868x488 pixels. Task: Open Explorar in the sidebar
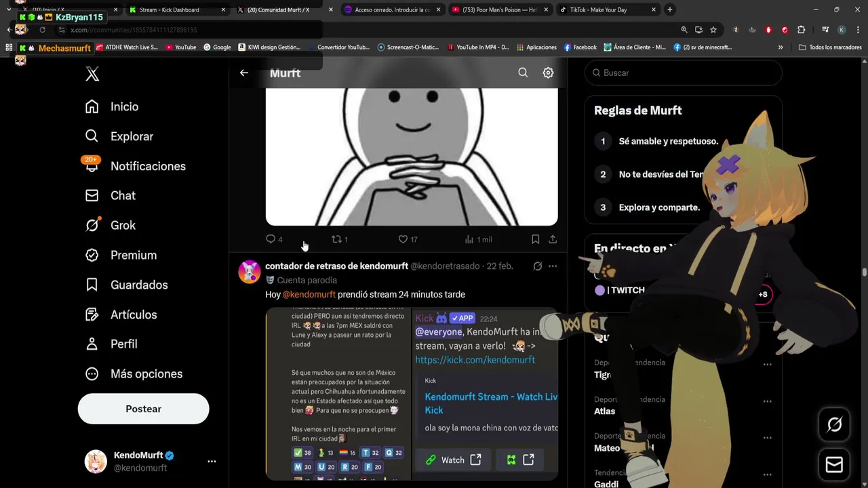coord(119,136)
